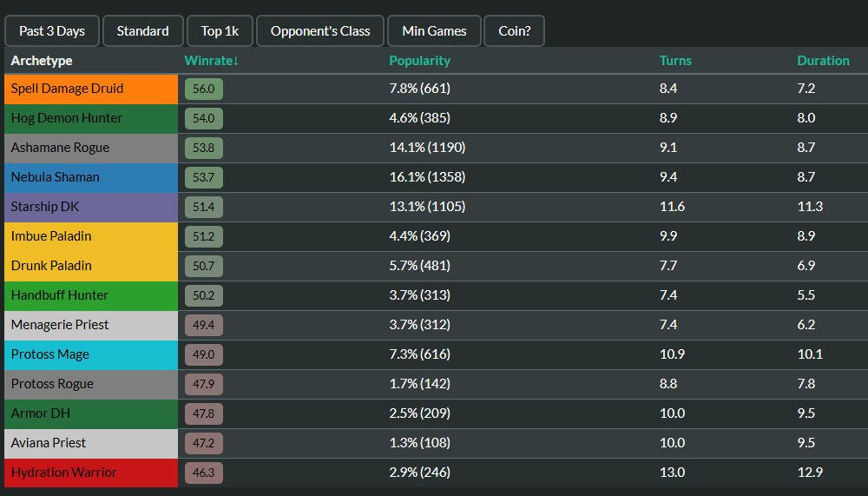The height and width of the screenshot is (496, 868).
Task: Open the Ashamane Rogue archetype
Action: click(x=91, y=148)
